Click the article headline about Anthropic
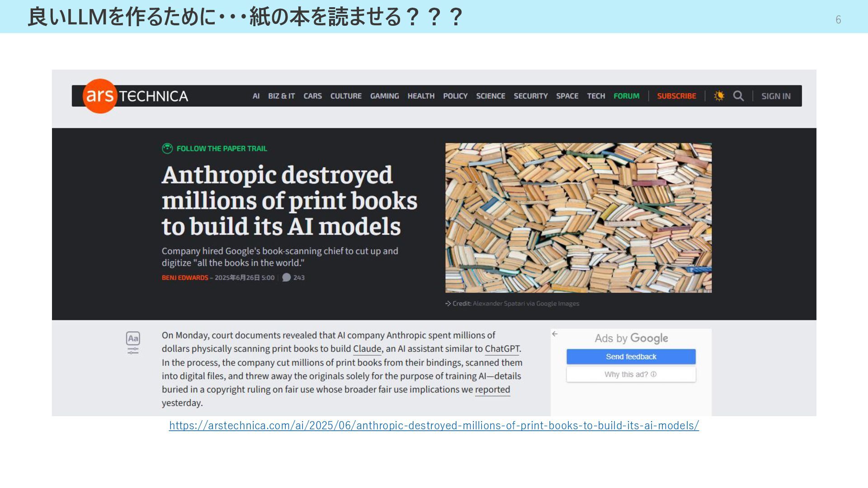Viewport: 868px width, 488px height. (x=289, y=201)
